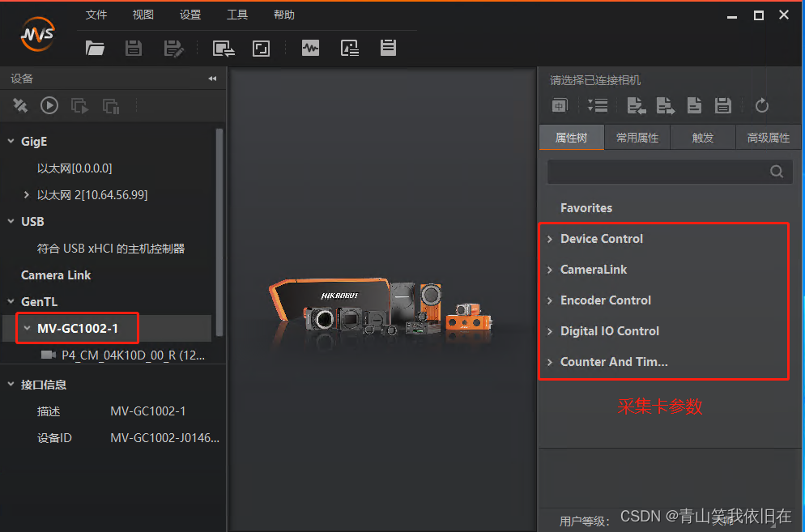805x532 pixels.
Task: Expand the 以太网 2[10.64.56.99] node
Action: [x=27, y=194]
